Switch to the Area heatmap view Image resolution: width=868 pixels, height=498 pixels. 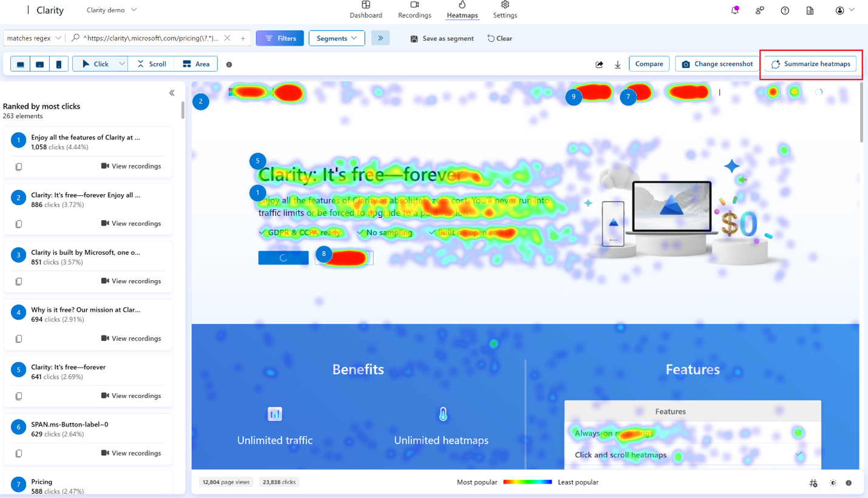pos(195,63)
